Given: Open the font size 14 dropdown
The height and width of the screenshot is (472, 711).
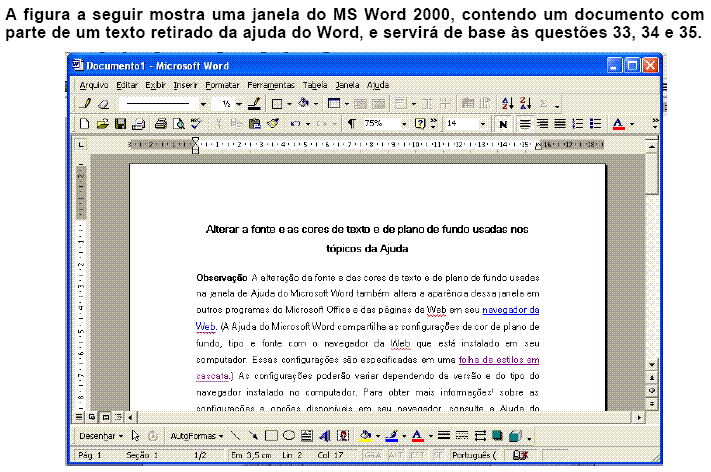Looking at the screenshot, I should pos(482,124).
